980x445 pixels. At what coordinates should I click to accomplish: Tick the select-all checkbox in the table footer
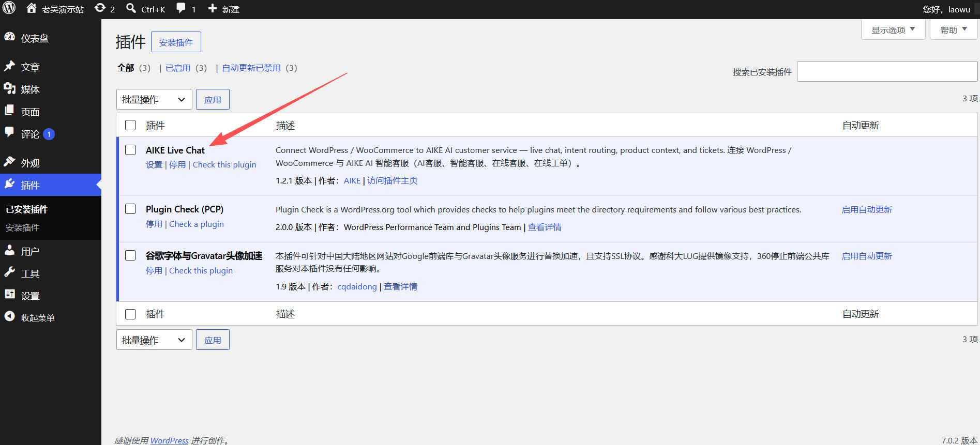[x=130, y=314]
